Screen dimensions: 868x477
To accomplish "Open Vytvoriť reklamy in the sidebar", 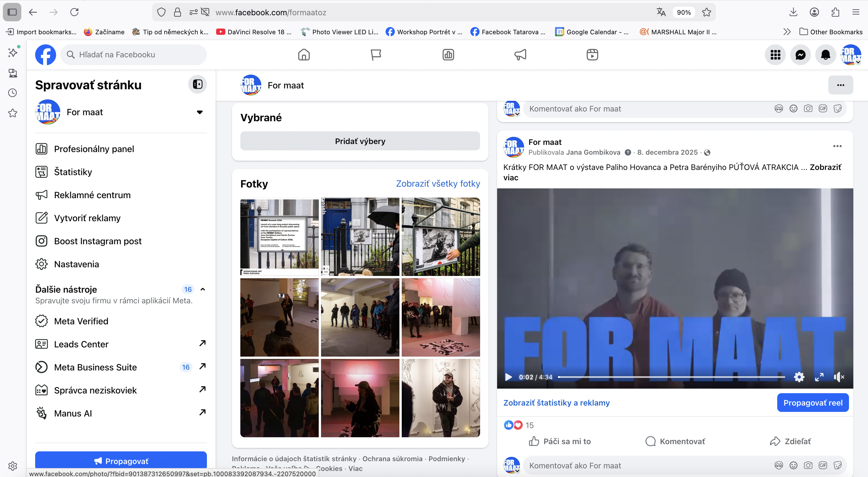I will point(121,218).
